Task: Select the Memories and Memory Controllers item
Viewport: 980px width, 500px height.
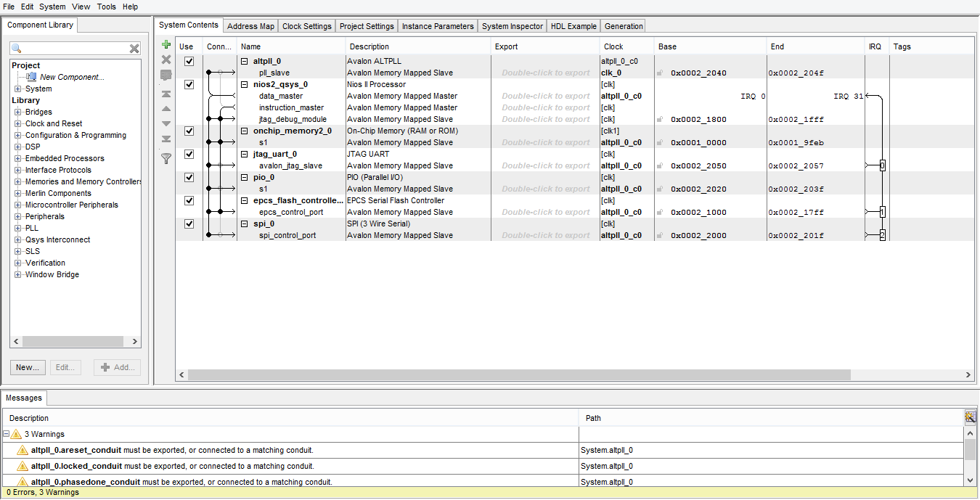Action: [x=83, y=181]
